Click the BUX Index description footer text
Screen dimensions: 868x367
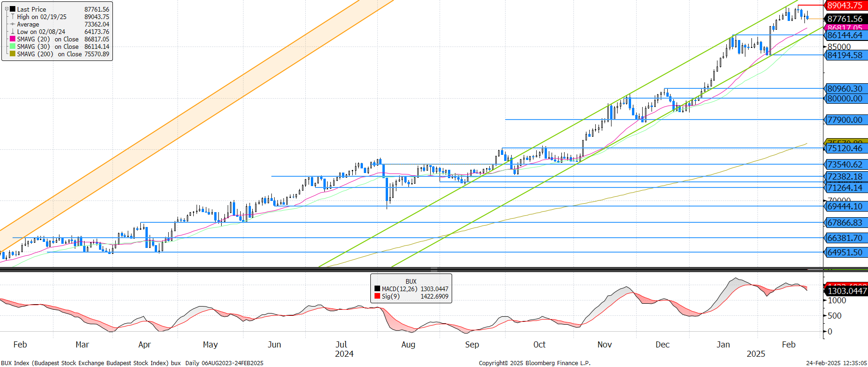pos(132,363)
